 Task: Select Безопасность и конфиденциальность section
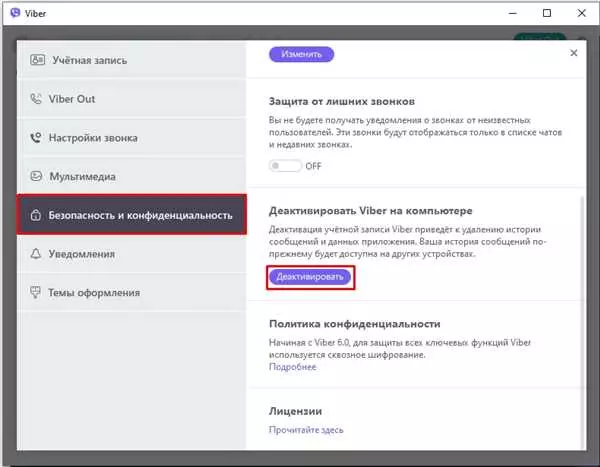(x=131, y=215)
